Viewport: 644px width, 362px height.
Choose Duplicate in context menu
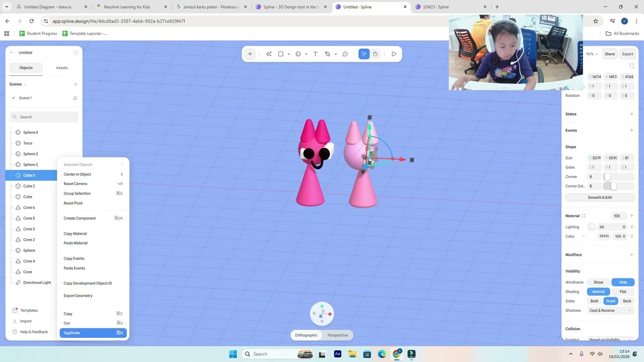[x=93, y=333]
